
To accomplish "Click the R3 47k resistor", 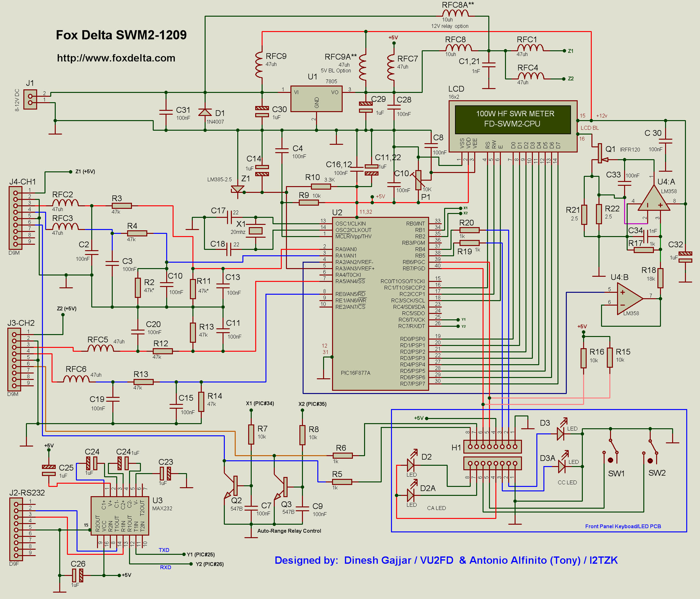I will [x=122, y=206].
